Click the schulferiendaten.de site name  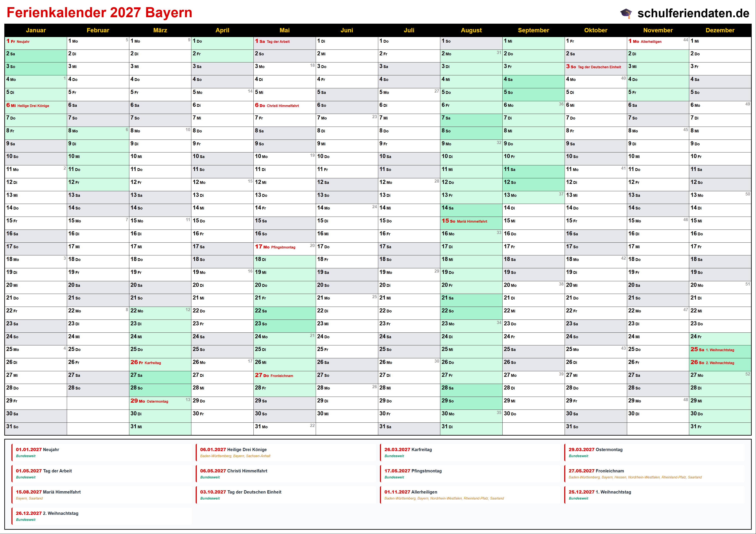[x=693, y=13]
